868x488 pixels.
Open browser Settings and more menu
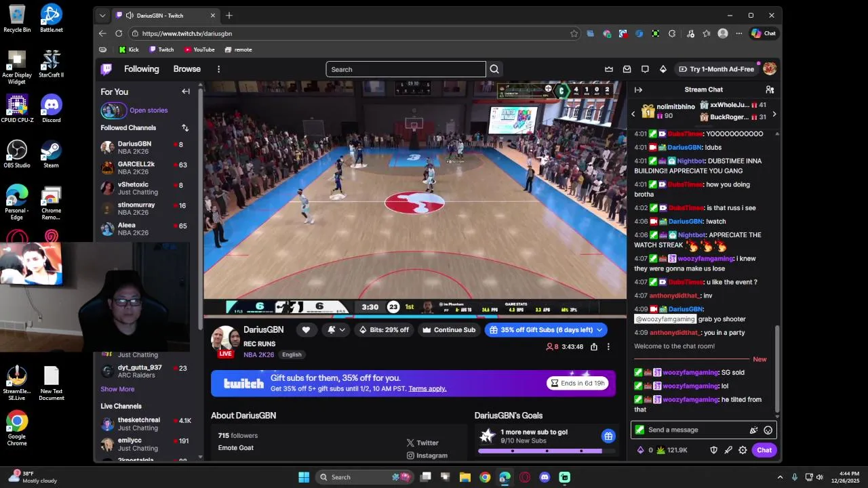click(x=740, y=33)
